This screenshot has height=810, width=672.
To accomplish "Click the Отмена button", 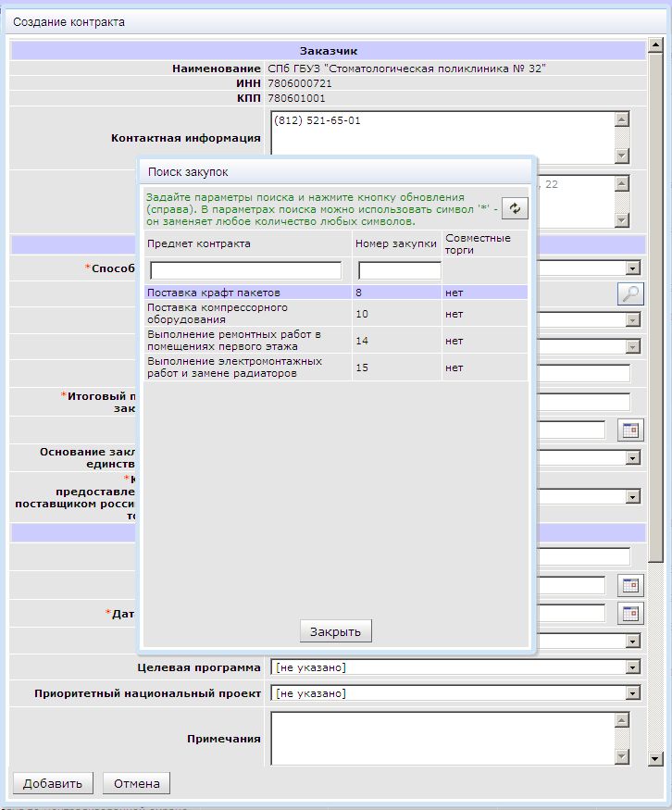I will point(136,783).
